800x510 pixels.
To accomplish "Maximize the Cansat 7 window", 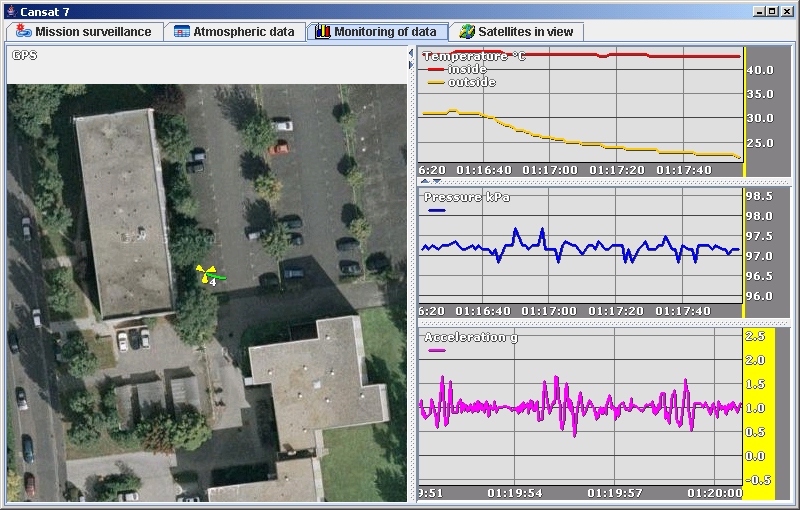I will click(x=772, y=11).
